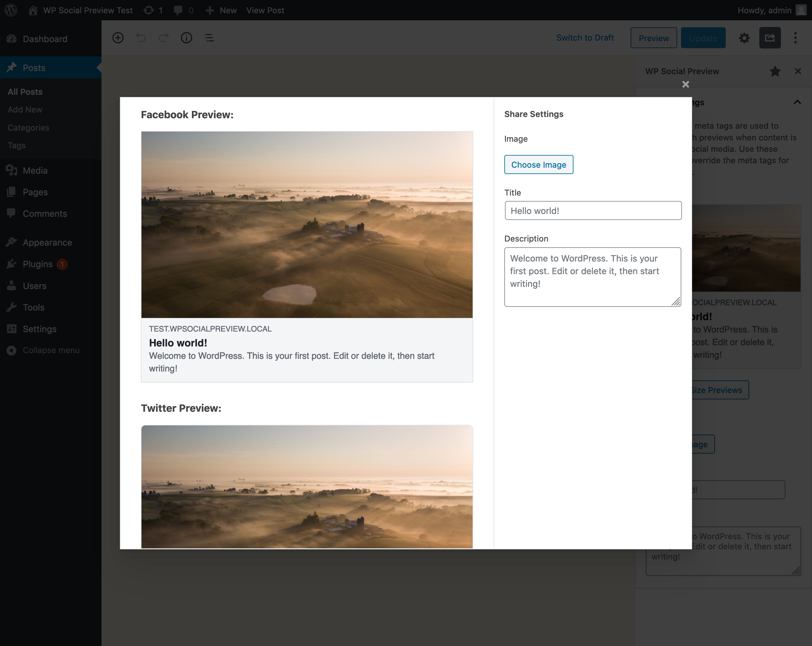Open Dashboard in the admin menu
This screenshot has height=646, width=812.
click(50, 39)
